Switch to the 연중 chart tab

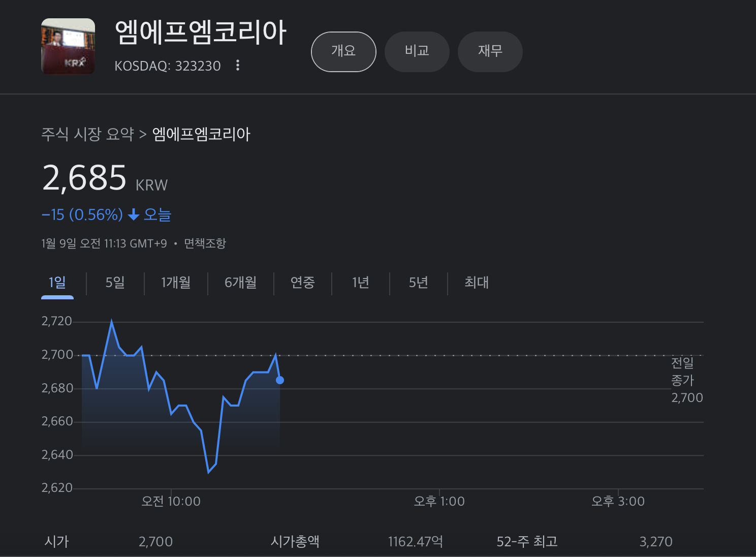[x=303, y=283]
